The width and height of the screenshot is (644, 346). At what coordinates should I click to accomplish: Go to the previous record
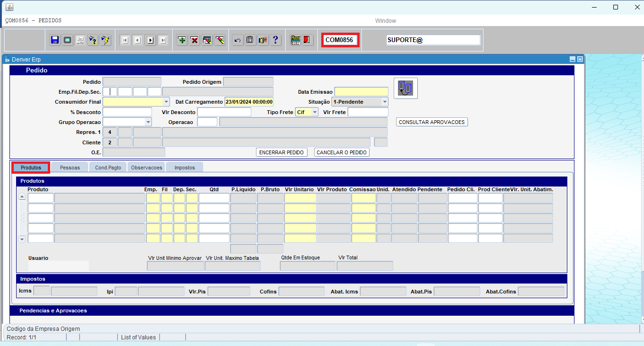(137, 40)
